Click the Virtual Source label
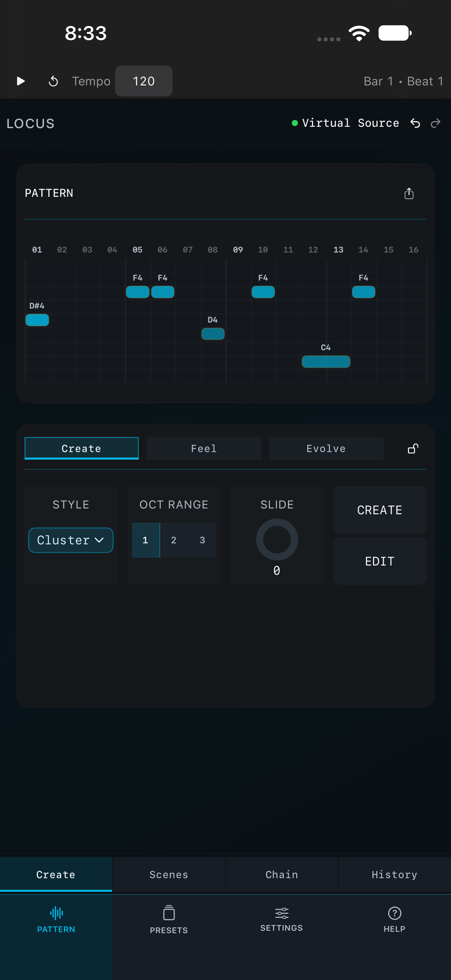The height and width of the screenshot is (980, 451). point(350,123)
